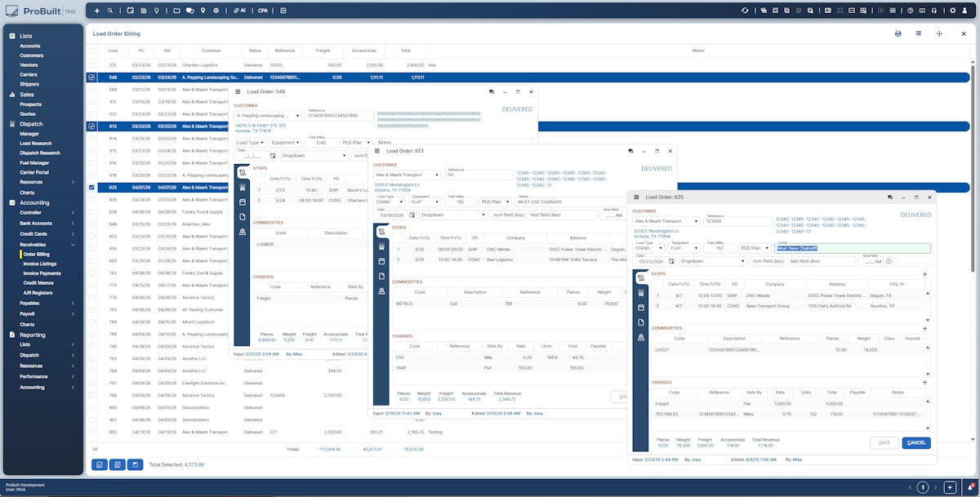
Task: Click the Notes field containing Must Have Chains
Action: click(x=852, y=248)
